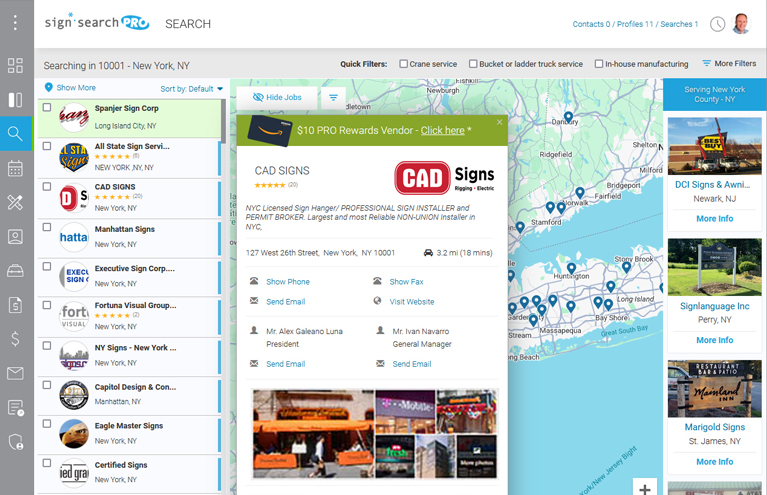Open the Searches 1 link
This screenshot has height=495, width=767.
(x=679, y=24)
